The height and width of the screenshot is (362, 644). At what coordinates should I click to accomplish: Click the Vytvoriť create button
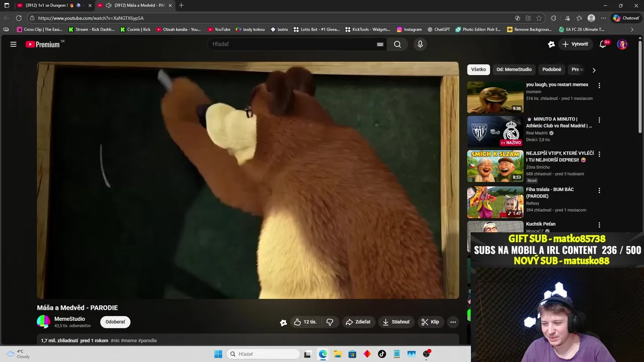pyautogui.click(x=575, y=44)
